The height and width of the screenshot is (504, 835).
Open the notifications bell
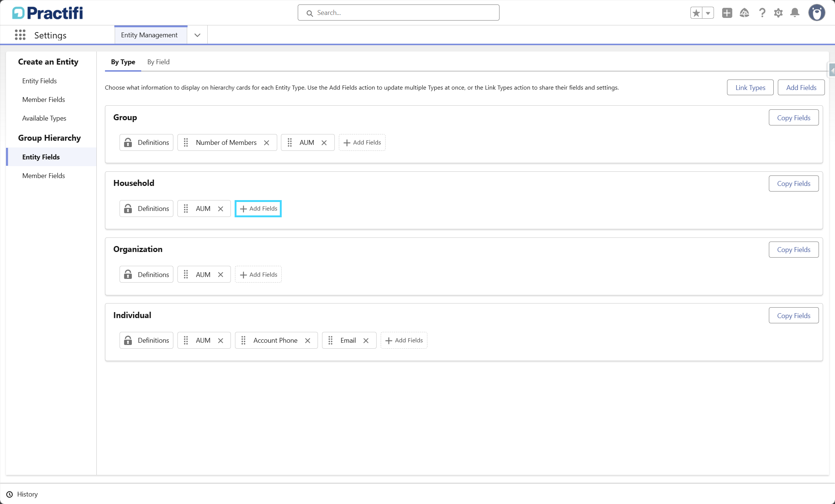(x=795, y=13)
